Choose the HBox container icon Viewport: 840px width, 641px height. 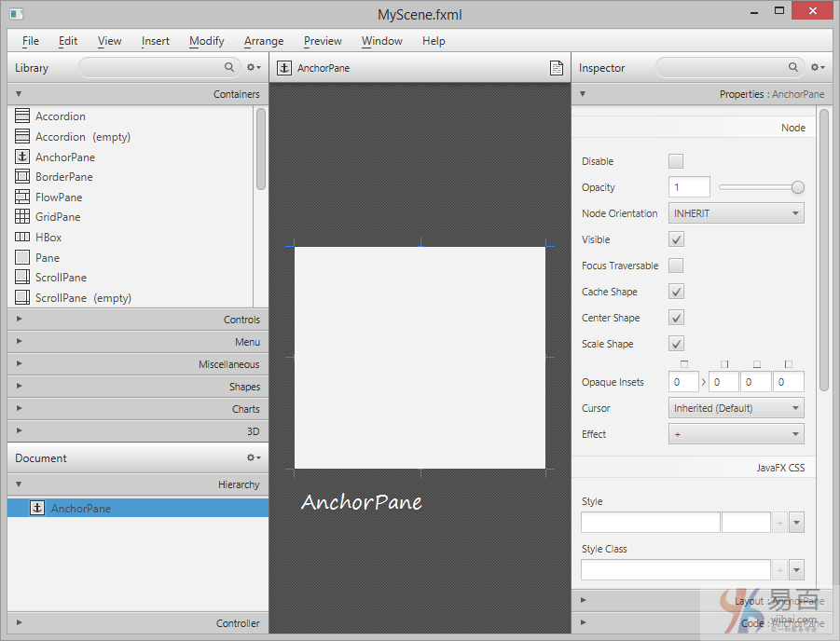(22, 238)
